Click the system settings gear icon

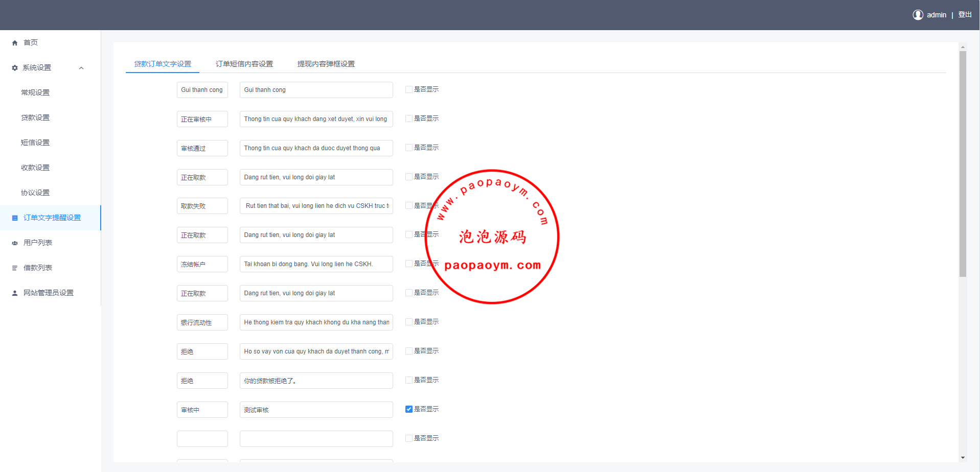point(15,68)
